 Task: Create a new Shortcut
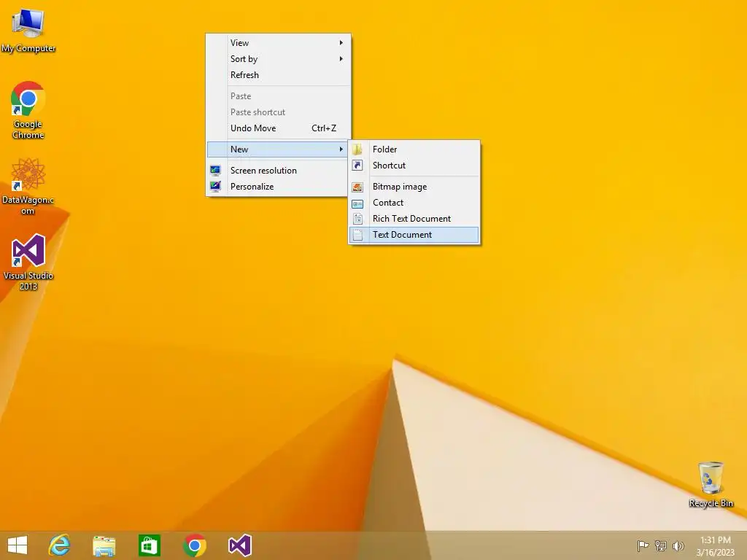pyautogui.click(x=414, y=166)
